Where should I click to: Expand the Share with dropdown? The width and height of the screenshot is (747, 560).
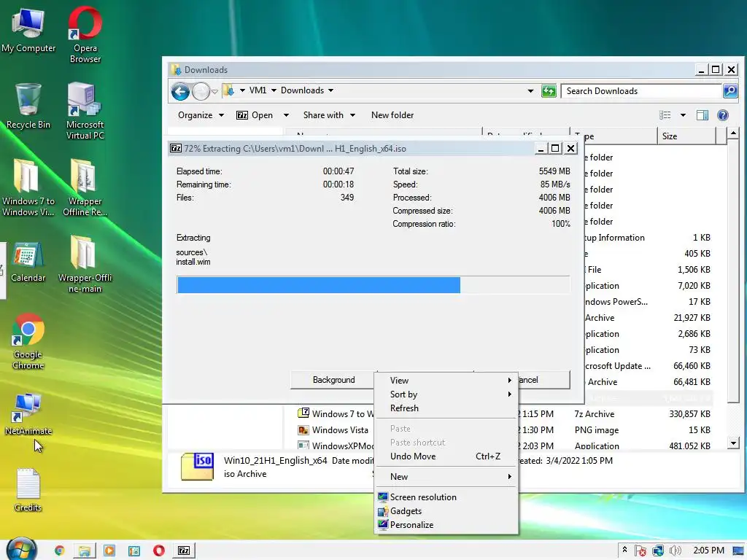[x=352, y=115]
